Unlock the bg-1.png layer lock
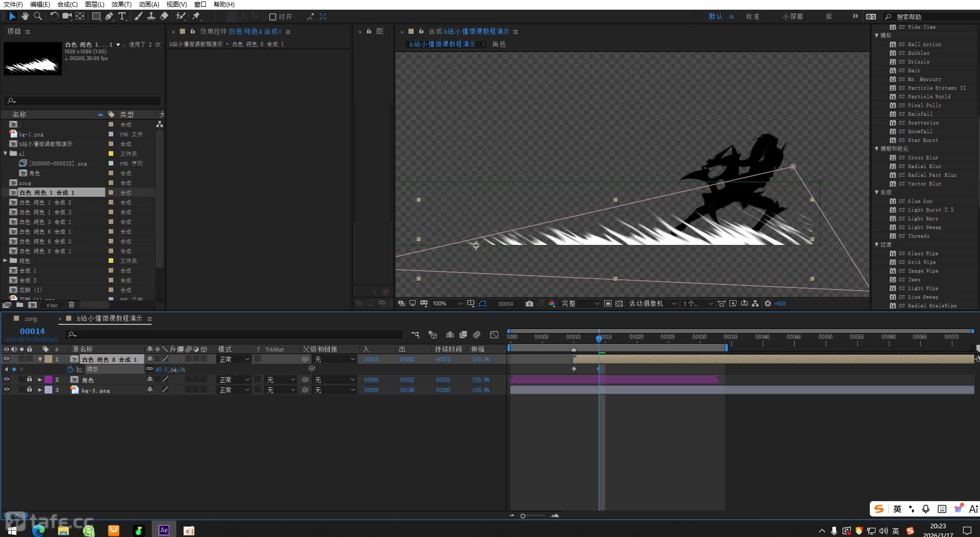 coord(29,390)
